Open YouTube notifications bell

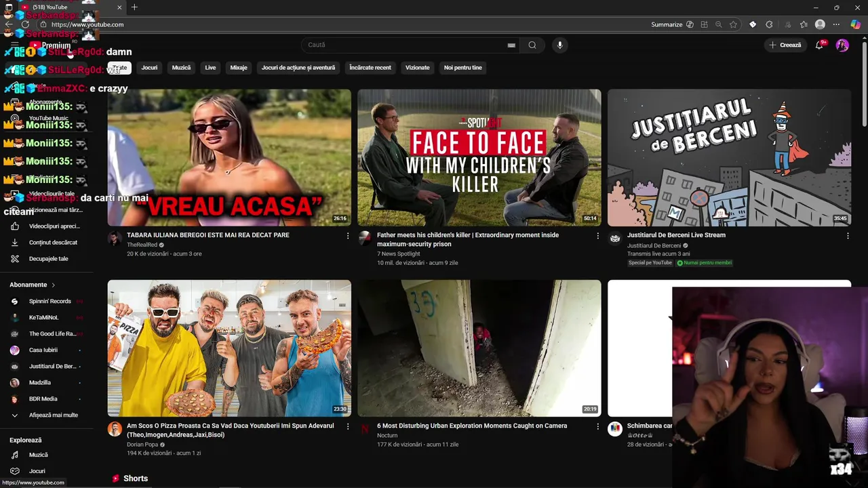819,45
